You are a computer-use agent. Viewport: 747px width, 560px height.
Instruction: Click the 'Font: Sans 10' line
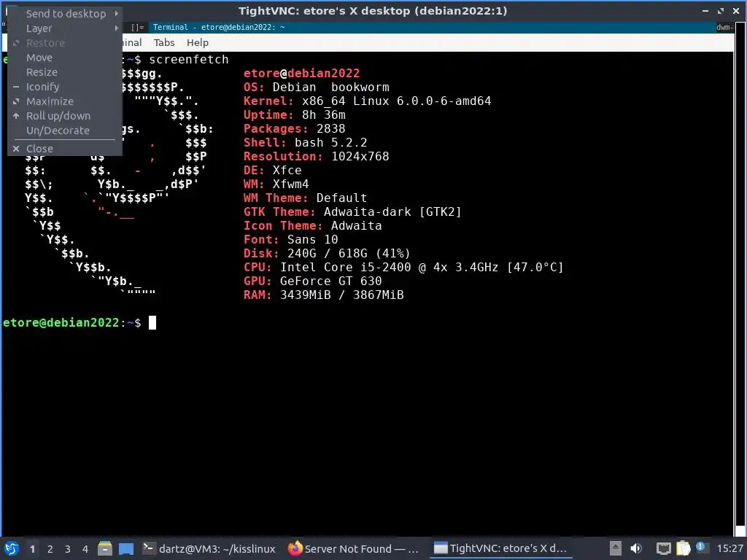point(290,239)
